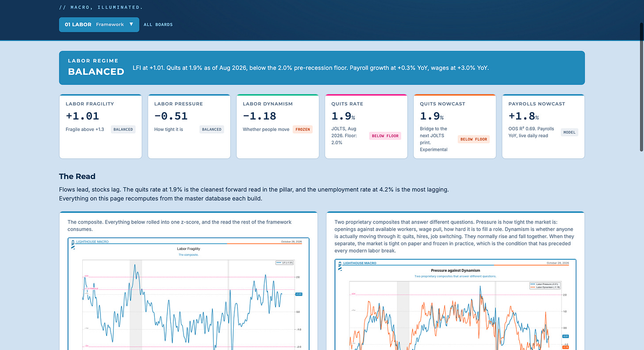Click the BELOW FLOOR badge on Quits Nowcast card
This screenshot has height=350, width=644.
pos(474,139)
